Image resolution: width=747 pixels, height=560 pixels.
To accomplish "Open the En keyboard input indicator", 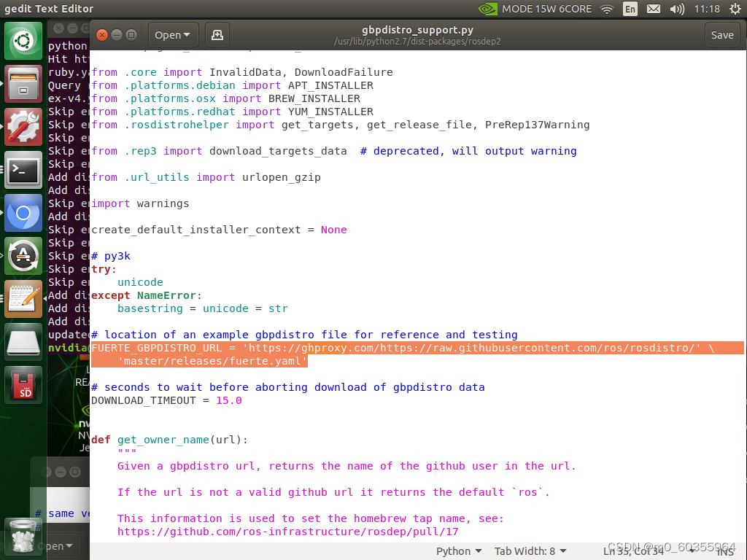I will pyautogui.click(x=630, y=9).
